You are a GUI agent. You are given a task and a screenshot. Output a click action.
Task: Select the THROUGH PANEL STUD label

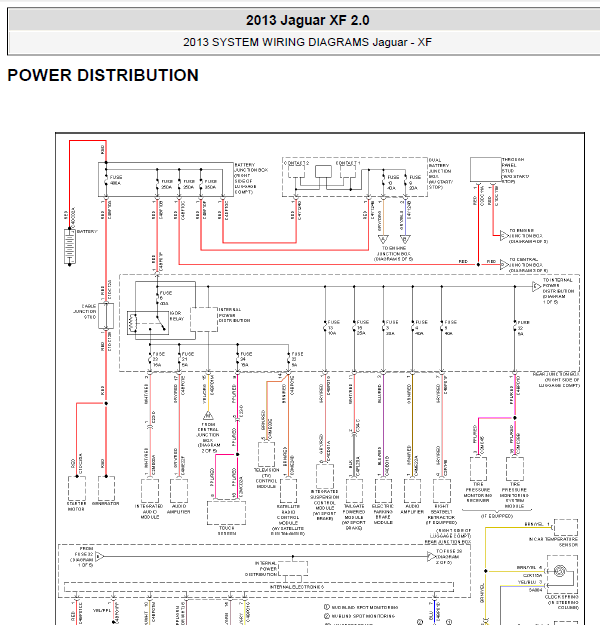[x=514, y=170]
